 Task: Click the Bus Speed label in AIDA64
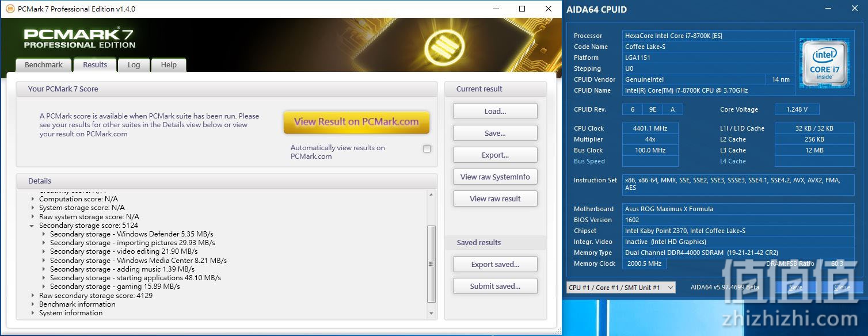[589, 161]
